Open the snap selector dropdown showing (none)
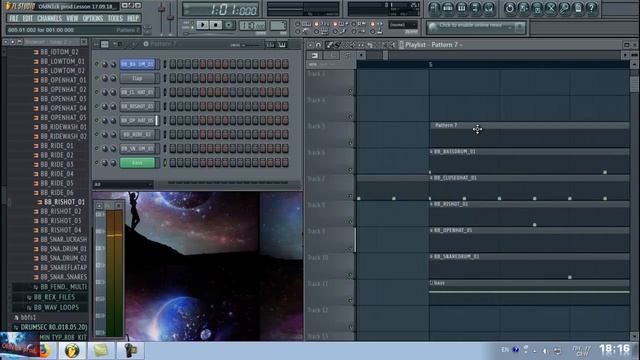Viewport: 640px width, 360px height. (x=402, y=25)
